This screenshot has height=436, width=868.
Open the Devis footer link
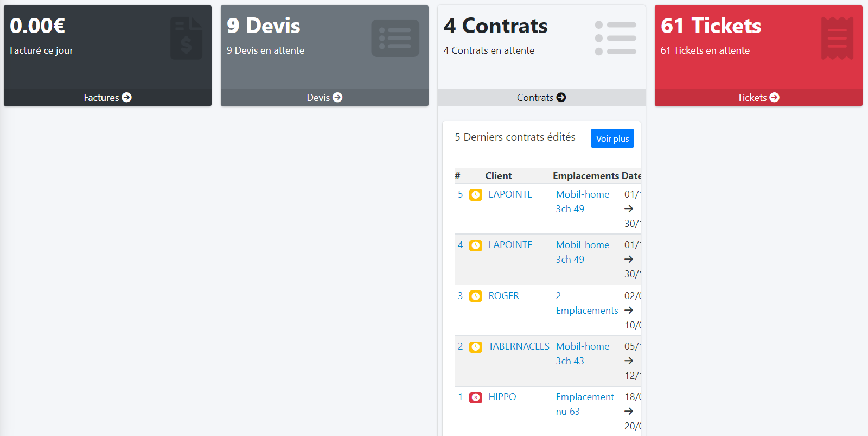(324, 98)
